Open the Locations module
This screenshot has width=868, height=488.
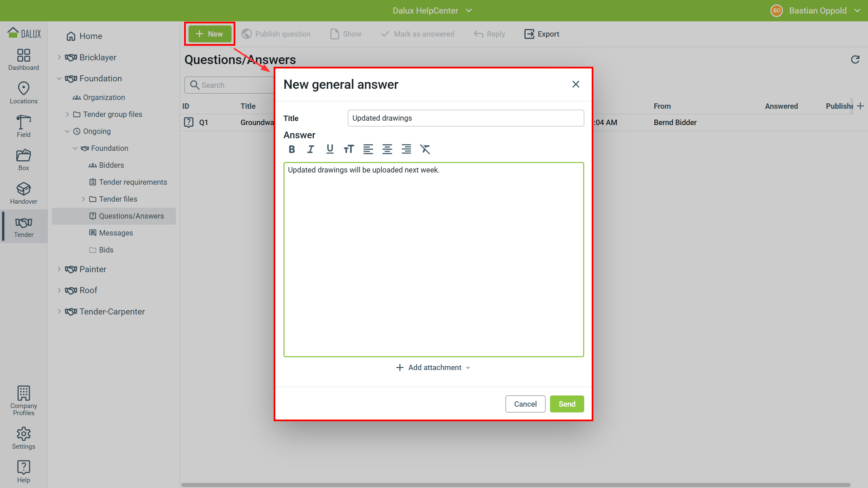[24, 93]
